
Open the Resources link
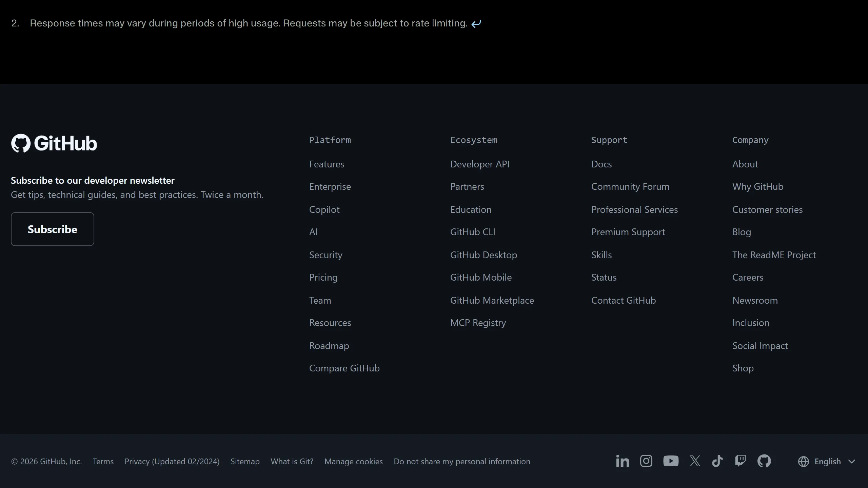pos(330,323)
